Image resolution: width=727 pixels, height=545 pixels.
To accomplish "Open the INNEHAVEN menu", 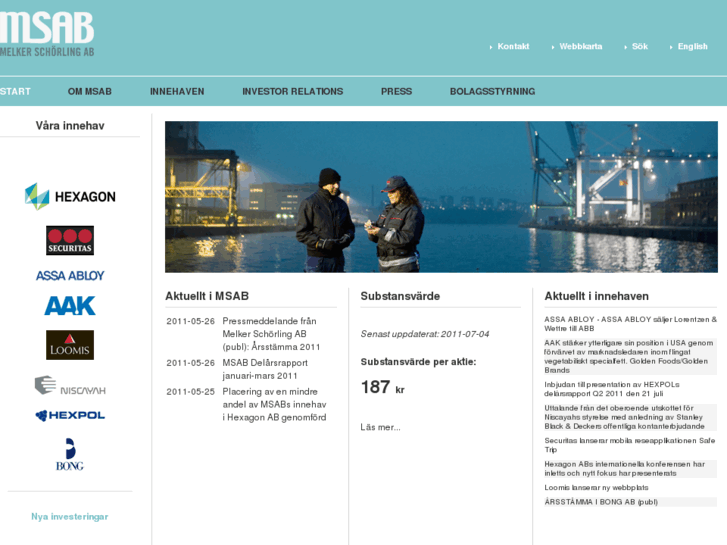I will pos(177,91).
